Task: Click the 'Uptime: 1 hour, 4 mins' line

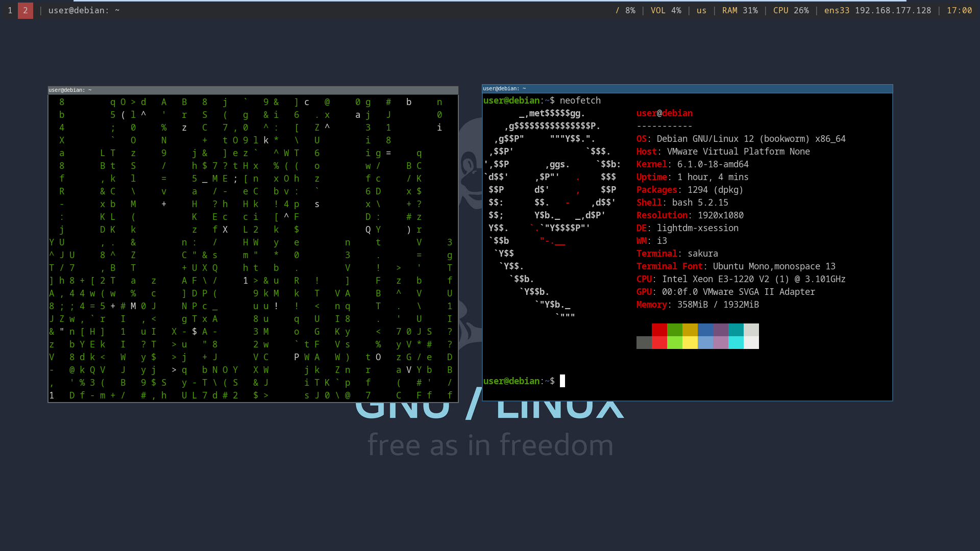Action: [692, 177]
